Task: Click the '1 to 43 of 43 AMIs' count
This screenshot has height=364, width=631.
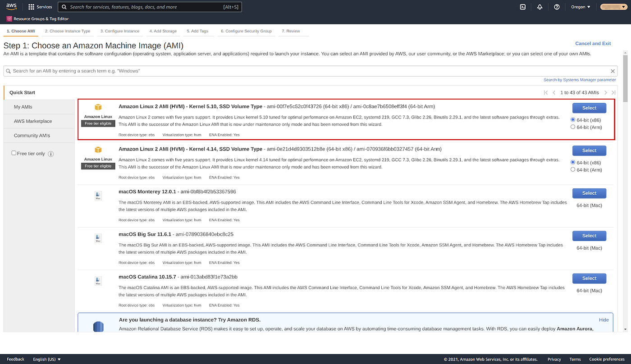Action: (580, 92)
